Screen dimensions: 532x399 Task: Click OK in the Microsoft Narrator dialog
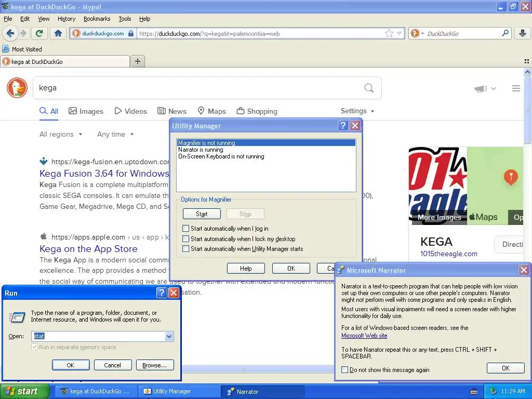coord(506,368)
